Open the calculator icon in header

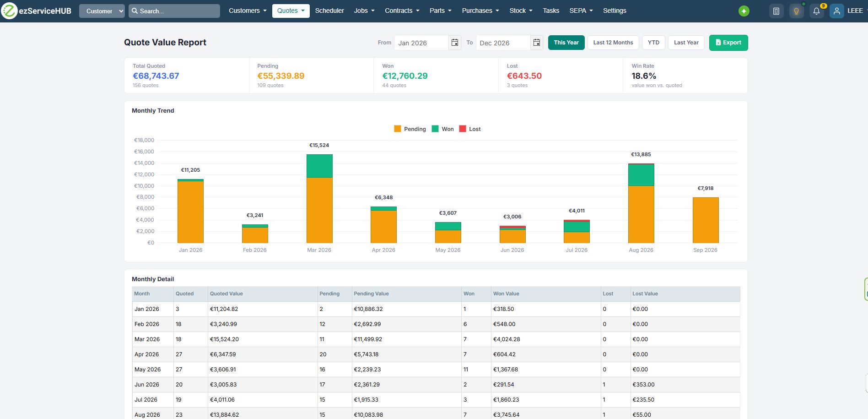(776, 11)
